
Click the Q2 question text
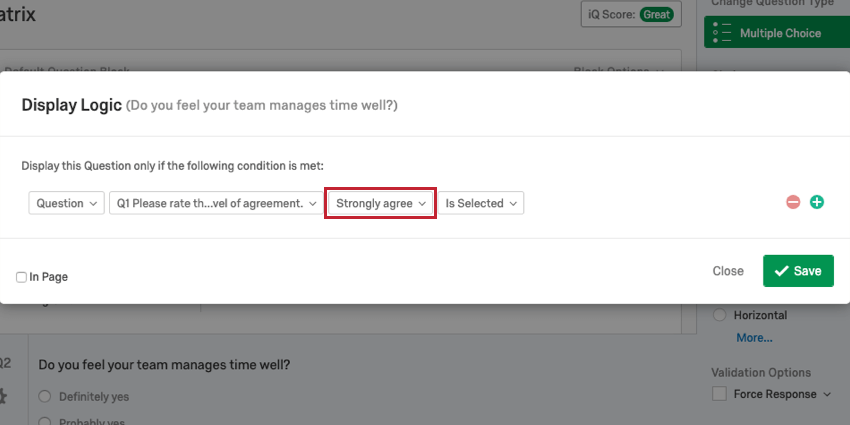164,365
